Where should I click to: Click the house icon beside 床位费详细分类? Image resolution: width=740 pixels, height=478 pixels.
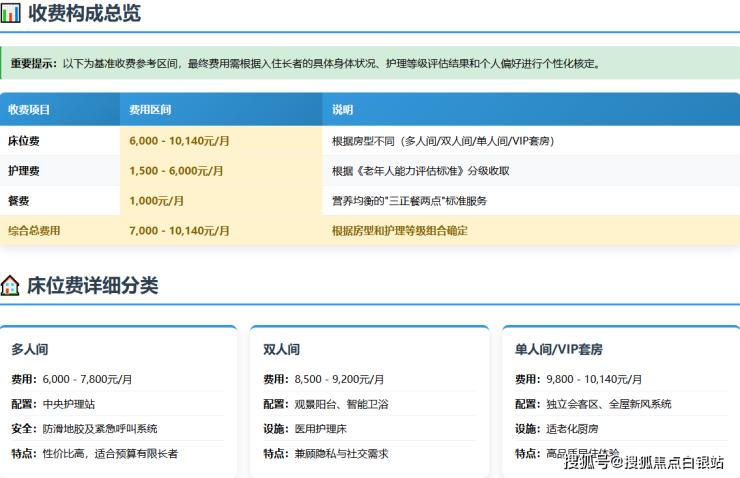11,286
